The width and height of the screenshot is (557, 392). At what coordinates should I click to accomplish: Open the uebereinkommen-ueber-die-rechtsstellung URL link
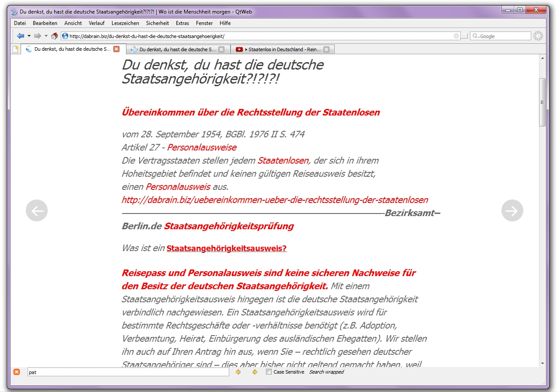pos(274,200)
